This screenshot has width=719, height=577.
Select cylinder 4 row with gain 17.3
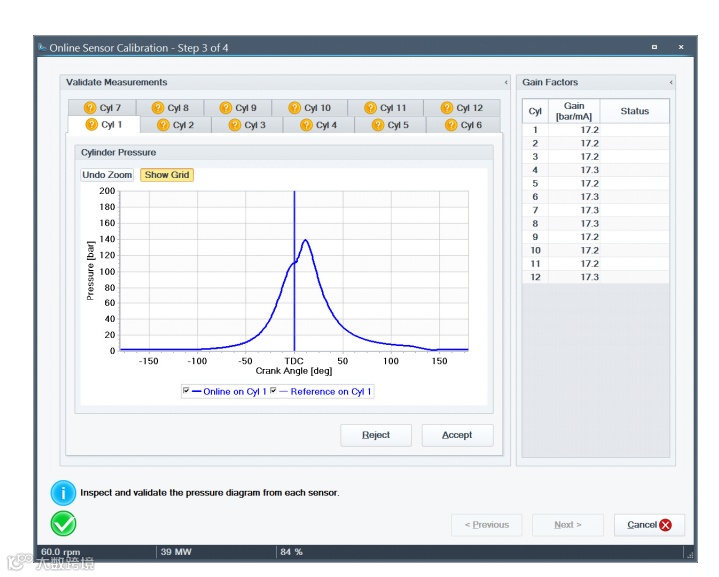596,170
